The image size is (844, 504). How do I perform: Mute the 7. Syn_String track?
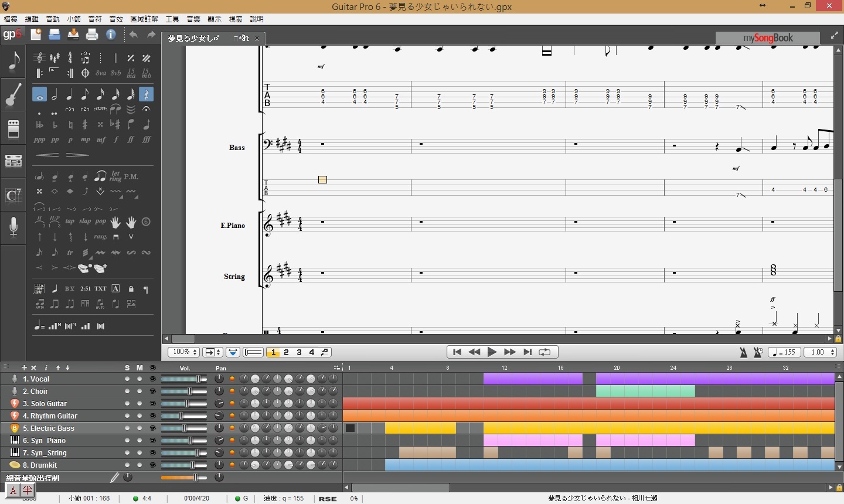pos(139,452)
